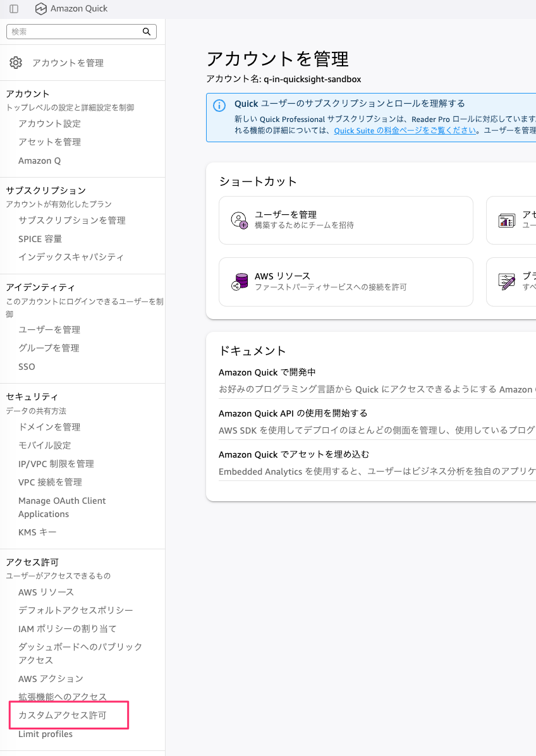Open モバイル設定

44,446
